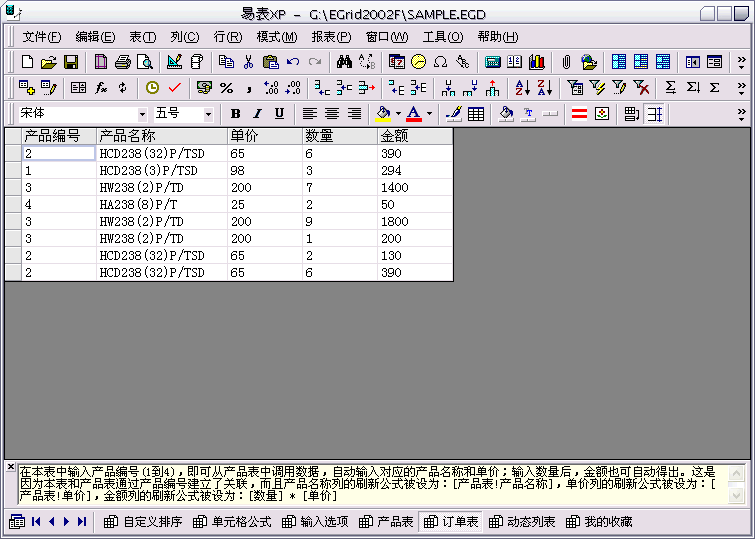Expand second toolbar overflow chevron

pyautogui.click(x=742, y=88)
